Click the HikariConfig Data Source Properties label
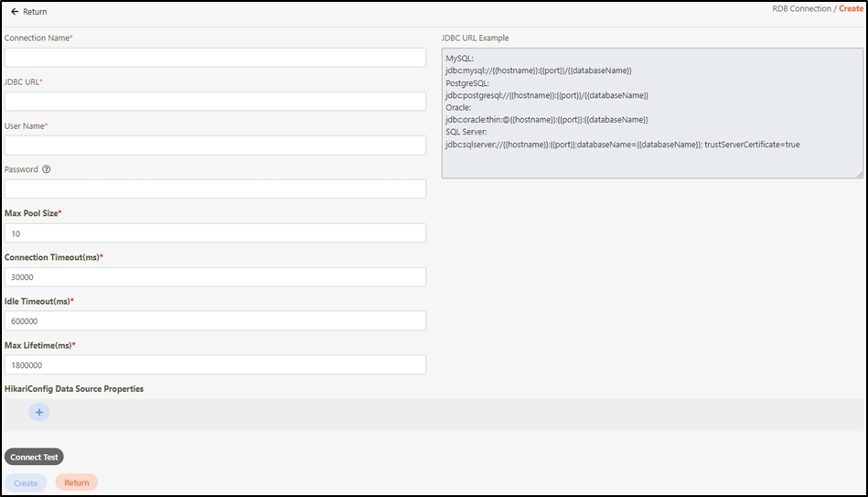 74,389
